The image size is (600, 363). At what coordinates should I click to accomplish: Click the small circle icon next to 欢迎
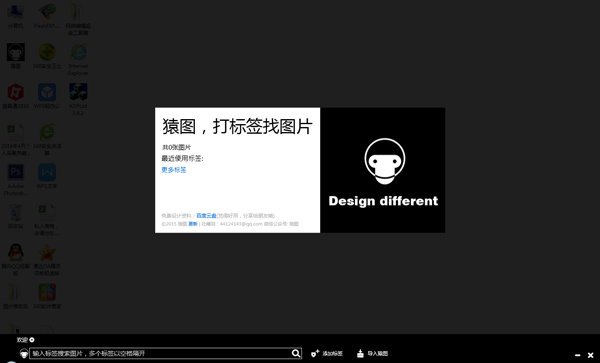tap(32, 340)
